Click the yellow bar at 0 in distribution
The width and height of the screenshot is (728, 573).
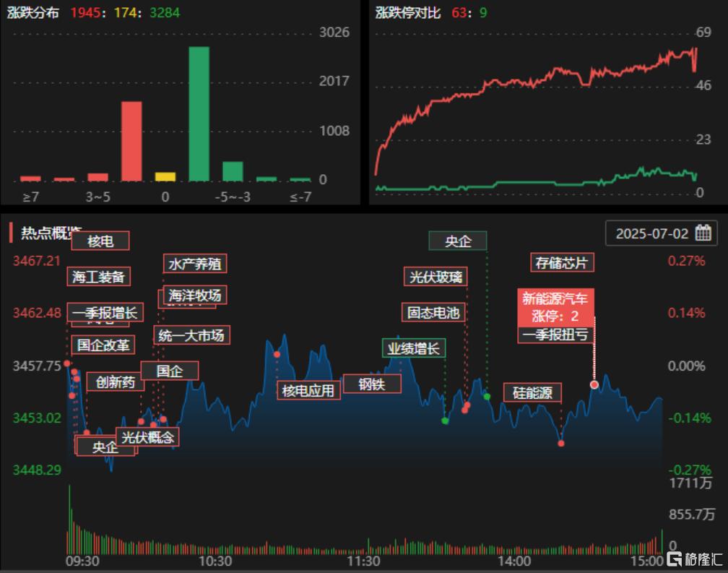(165, 176)
